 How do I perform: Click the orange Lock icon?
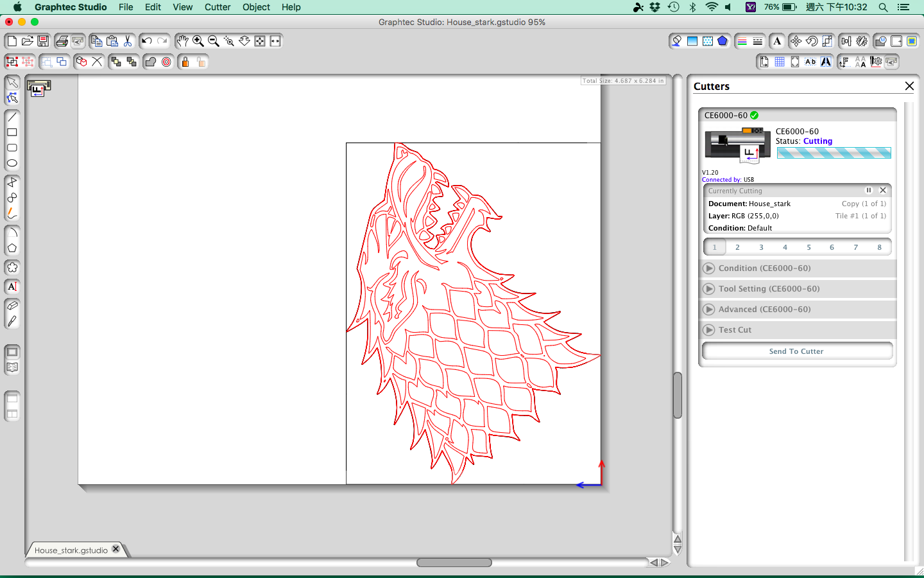pyautogui.click(x=185, y=62)
